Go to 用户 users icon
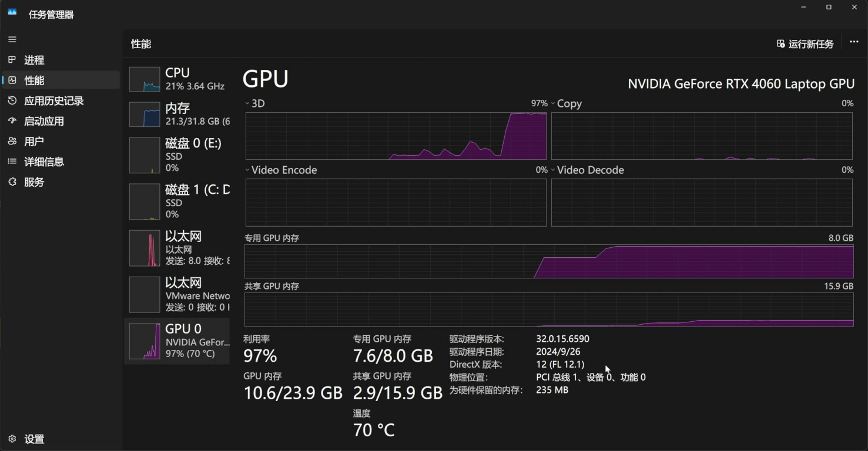 pos(12,142)
